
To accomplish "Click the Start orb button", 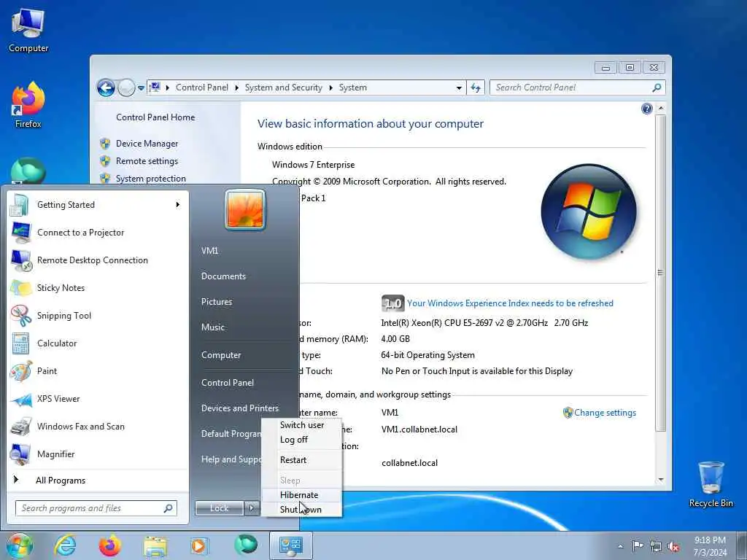I will click(19, 545).
